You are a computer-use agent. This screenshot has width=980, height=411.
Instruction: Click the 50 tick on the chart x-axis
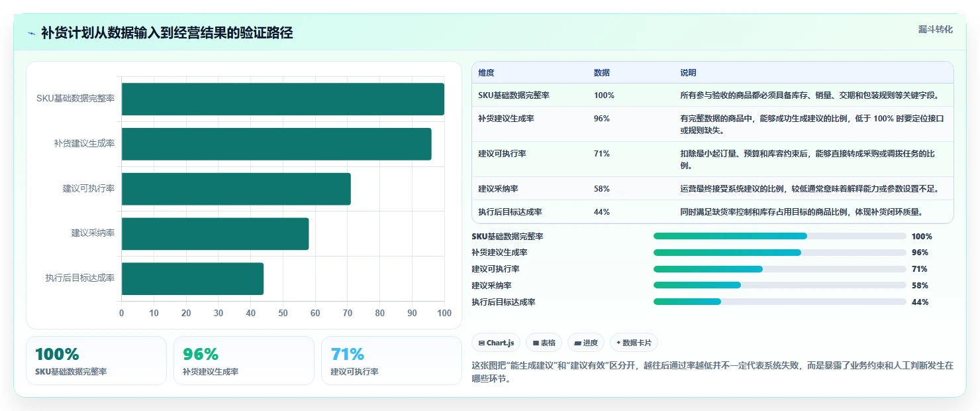click(283, 313)
